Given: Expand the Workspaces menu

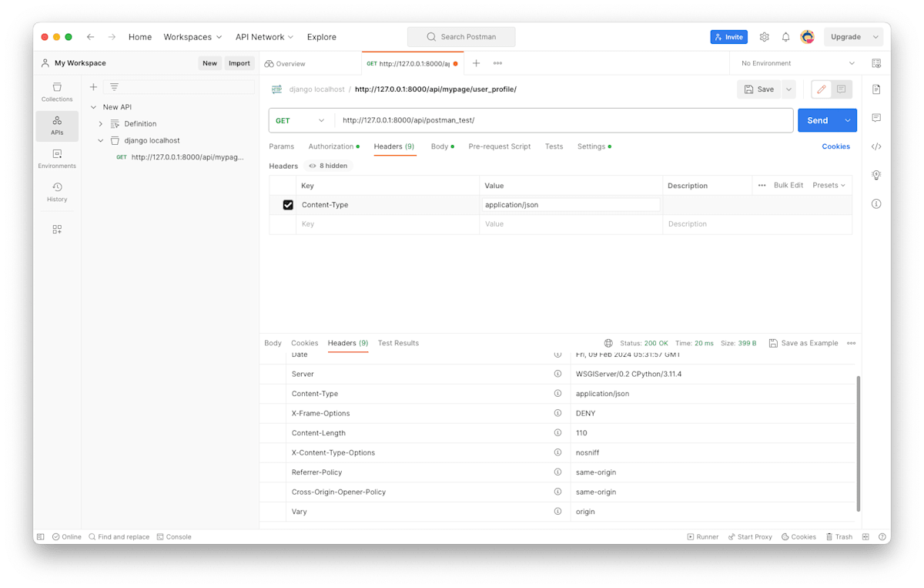Looking at the screenshot, I should (x=192, y=37).
